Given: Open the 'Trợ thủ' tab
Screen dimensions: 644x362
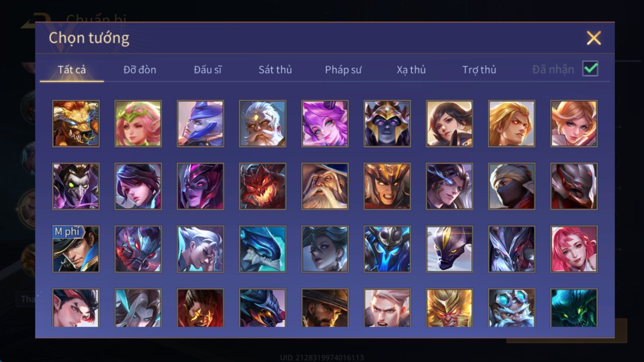Looking at the screenshot, I should coord(479,70).
